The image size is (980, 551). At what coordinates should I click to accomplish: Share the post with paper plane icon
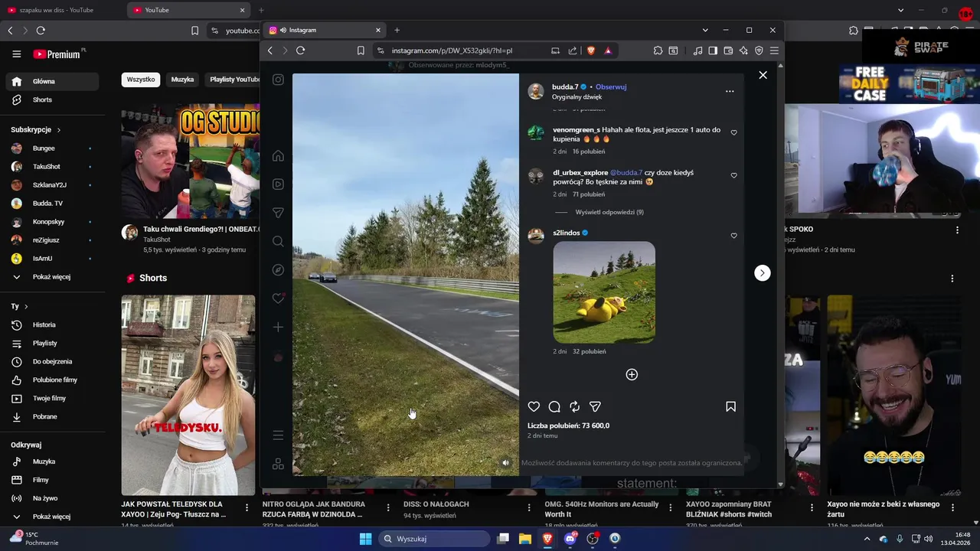(x=595, y=407)
